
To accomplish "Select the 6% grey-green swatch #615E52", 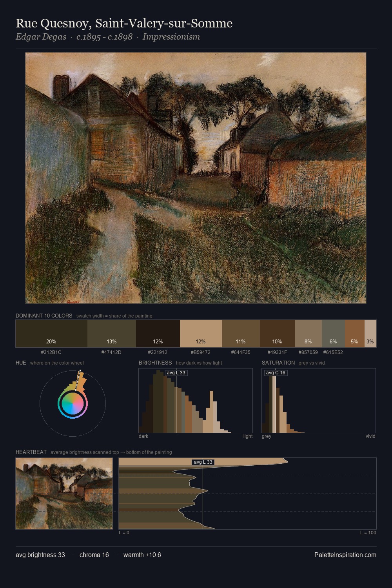I will point(333,334).
